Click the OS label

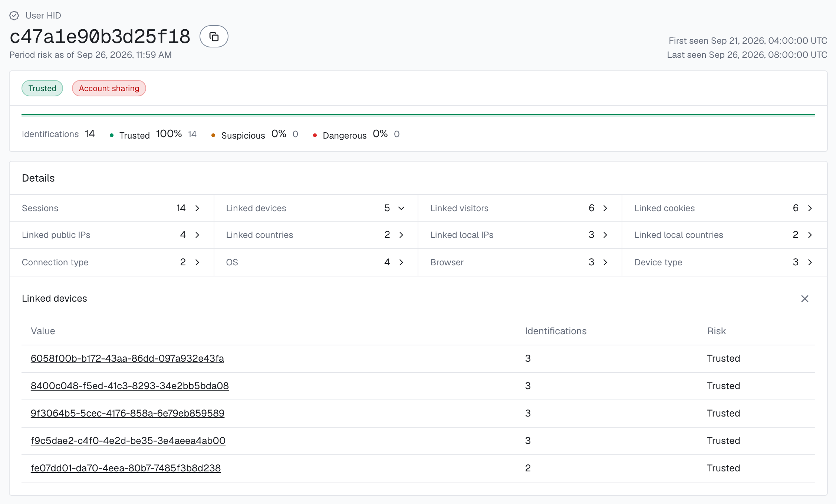(232, 262)
